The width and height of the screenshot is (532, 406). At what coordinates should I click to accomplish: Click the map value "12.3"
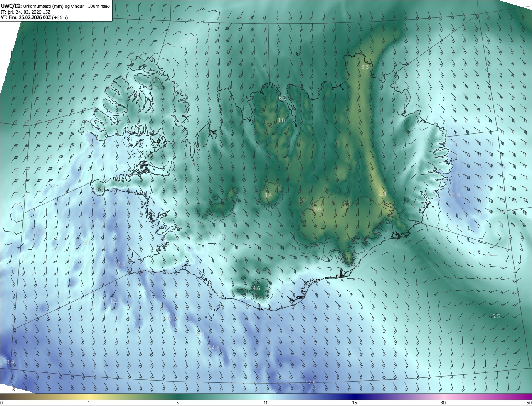(x=120, y=264)
